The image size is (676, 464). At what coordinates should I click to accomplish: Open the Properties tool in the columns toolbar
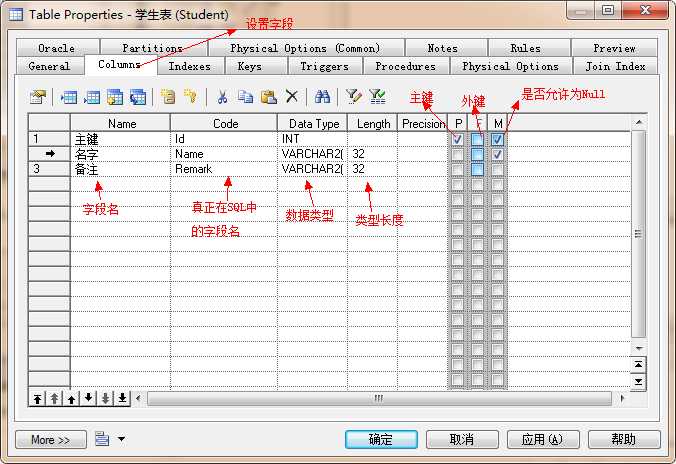(38, 97)
